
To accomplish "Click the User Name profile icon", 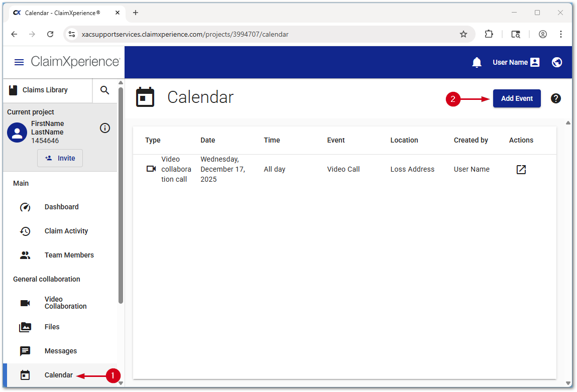I will pos(534,62).
